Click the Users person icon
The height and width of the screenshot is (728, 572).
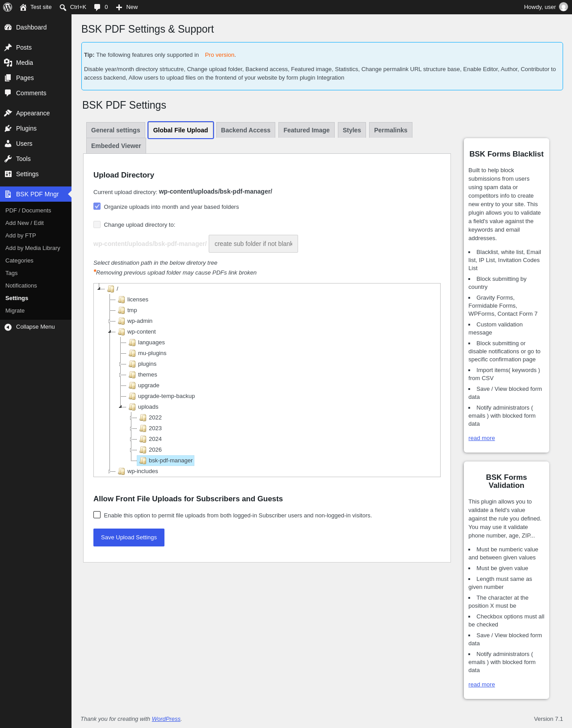tap(8, 144)
